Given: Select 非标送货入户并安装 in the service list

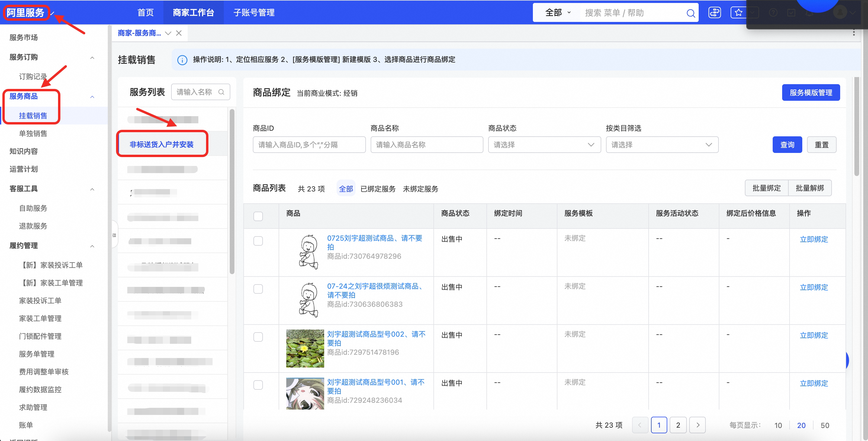Looking at the screenshot, I should click(x=162, y=144).
